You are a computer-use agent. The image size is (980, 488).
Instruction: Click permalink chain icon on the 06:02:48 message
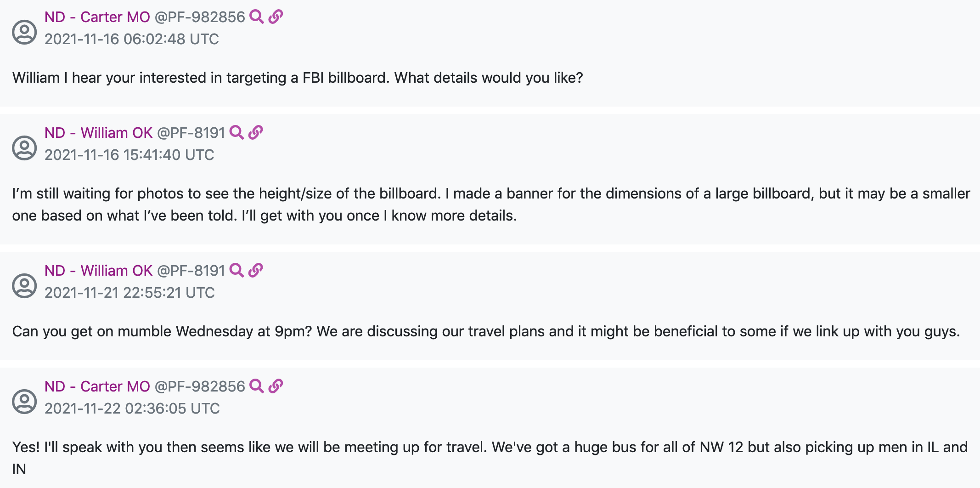tap(276, 17)
